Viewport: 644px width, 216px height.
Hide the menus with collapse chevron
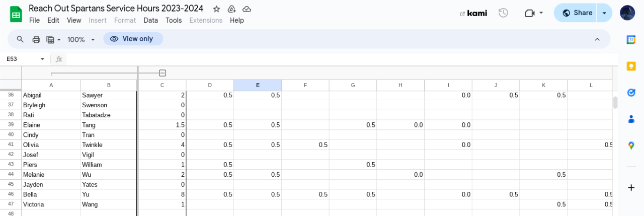click(597, 39)
